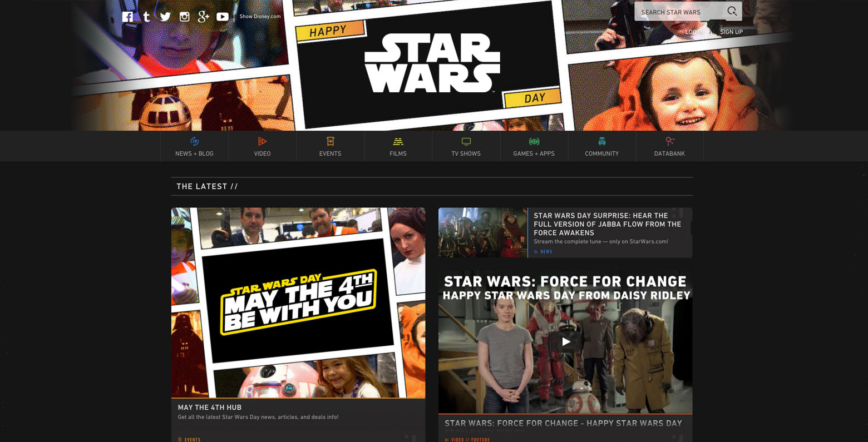Open the May the 4th Be With You image
The image size is (868, 442).
298,303
